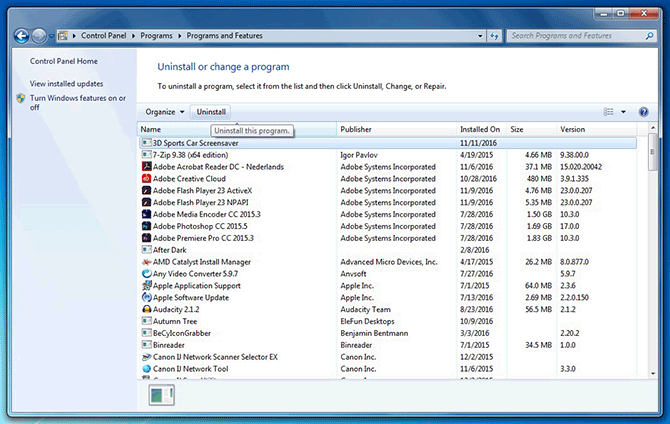
Task: Click the Adobe Premiere Pro icon
Action: point(147,238)
